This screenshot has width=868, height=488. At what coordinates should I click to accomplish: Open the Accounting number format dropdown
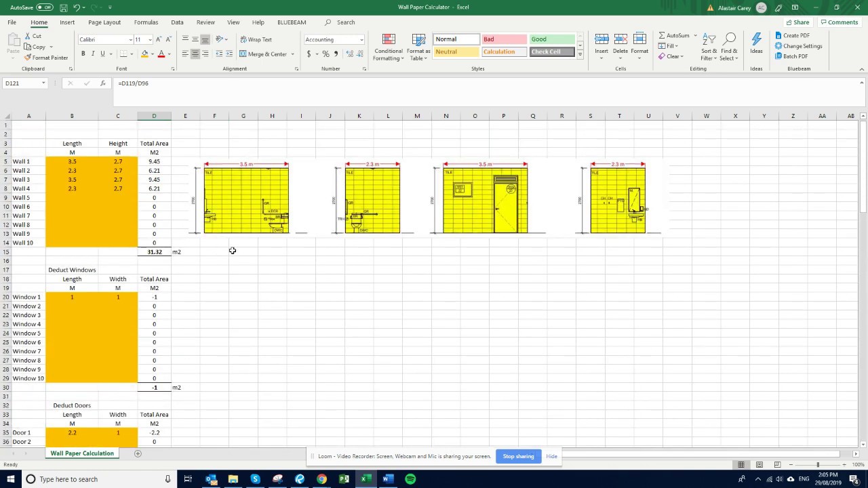pyautogui.click(x=361, y=39)
